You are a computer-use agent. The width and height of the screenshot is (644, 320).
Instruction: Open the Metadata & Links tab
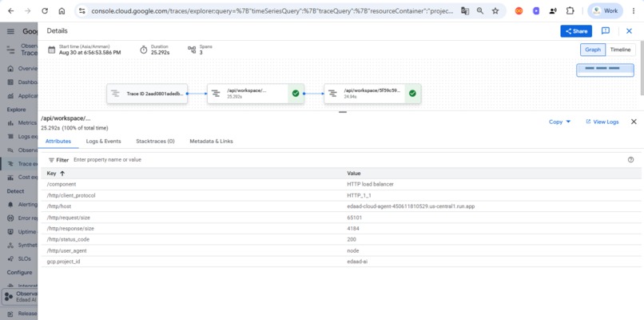pyautogui.click(x=211, y=141)
